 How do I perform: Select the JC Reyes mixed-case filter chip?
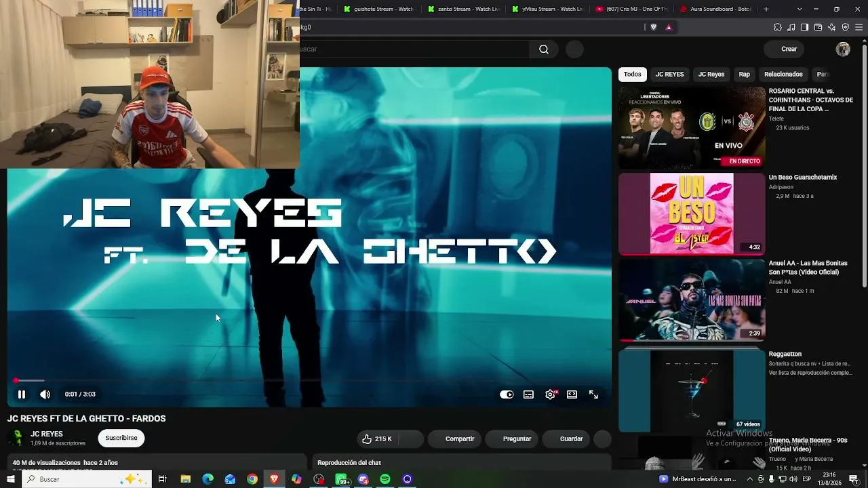[711, 75]
